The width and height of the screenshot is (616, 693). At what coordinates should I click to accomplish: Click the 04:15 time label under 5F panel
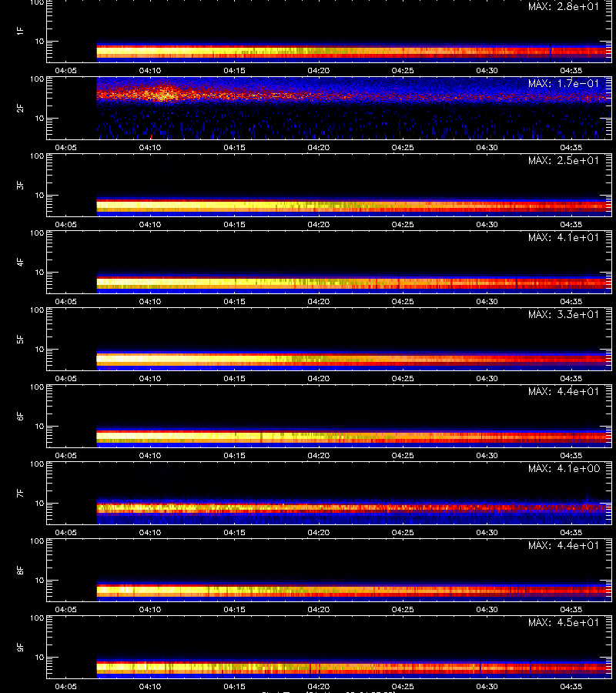pos(234,378)
